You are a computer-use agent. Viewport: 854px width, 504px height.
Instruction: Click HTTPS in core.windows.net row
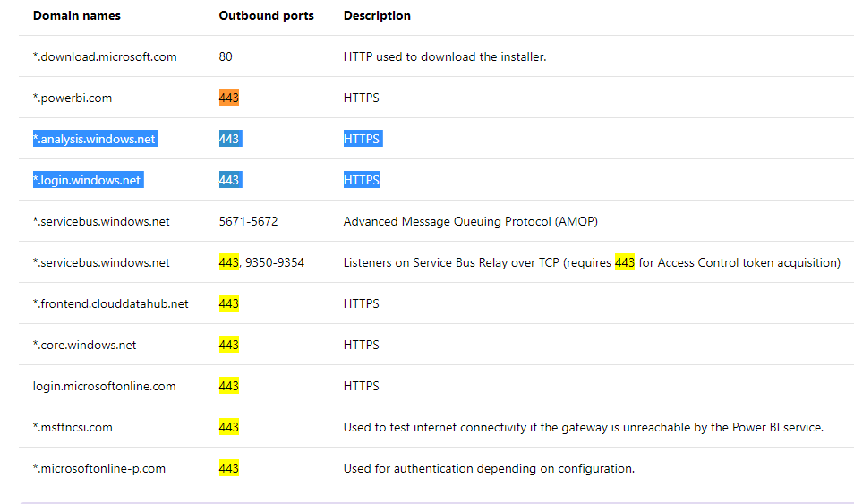(361, 345)
